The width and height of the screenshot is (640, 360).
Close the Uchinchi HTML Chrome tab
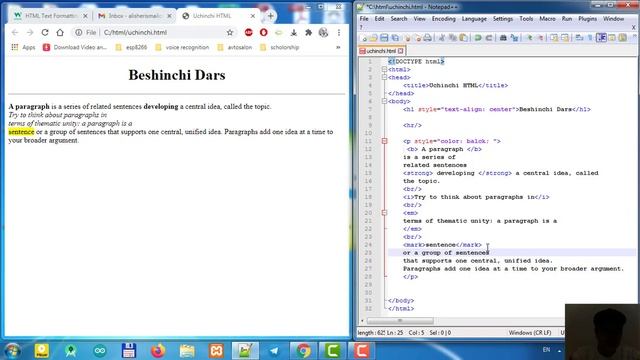[x=253, y=16]
